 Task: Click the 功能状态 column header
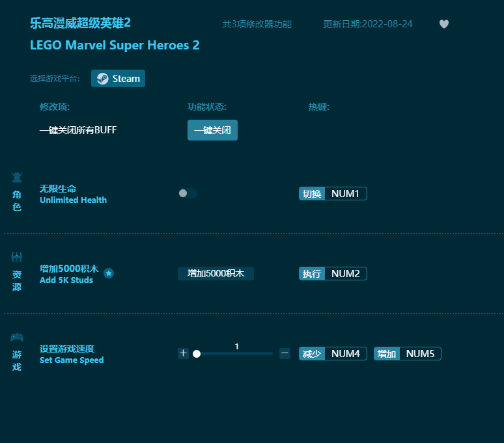207,107
